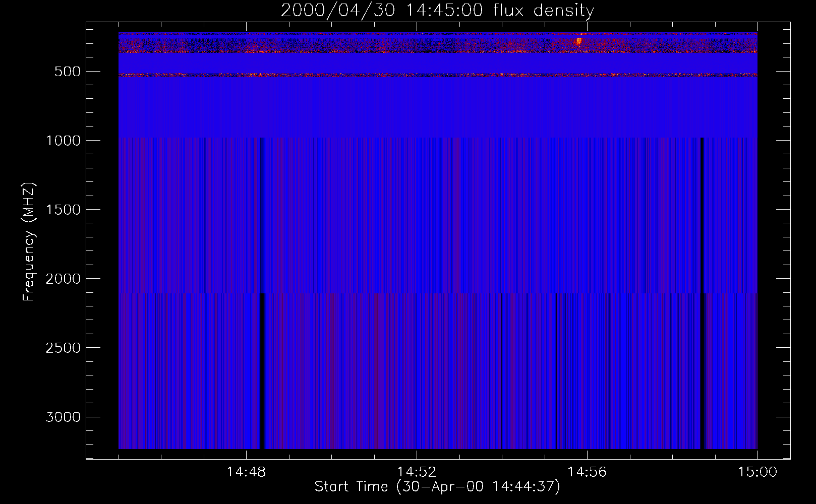Viewport: 816px width, 504px height.
Task: Click the "Start Time" x-axis label
Action: click(351, 487)
